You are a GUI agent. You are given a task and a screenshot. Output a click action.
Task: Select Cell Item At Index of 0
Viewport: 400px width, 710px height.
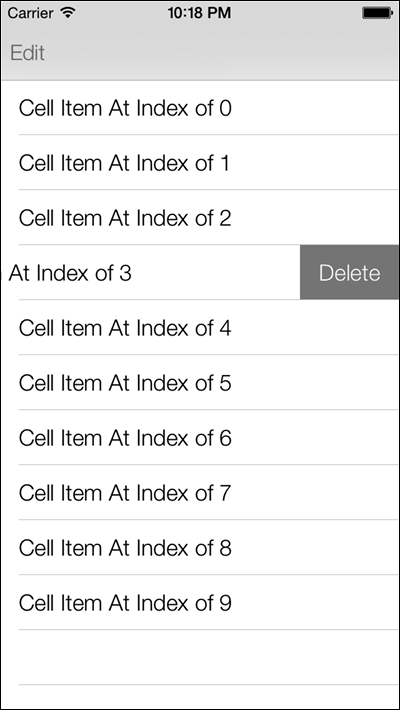200,108
